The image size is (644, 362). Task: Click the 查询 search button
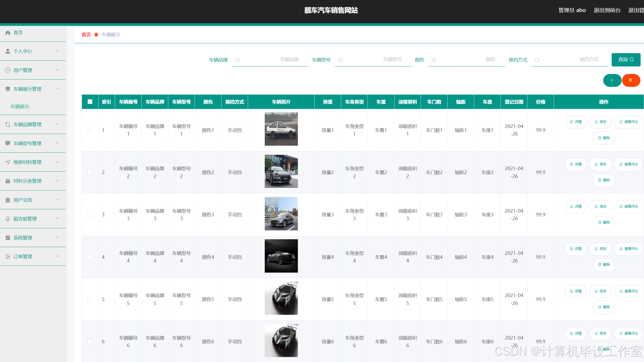click(x=626, y=60)
